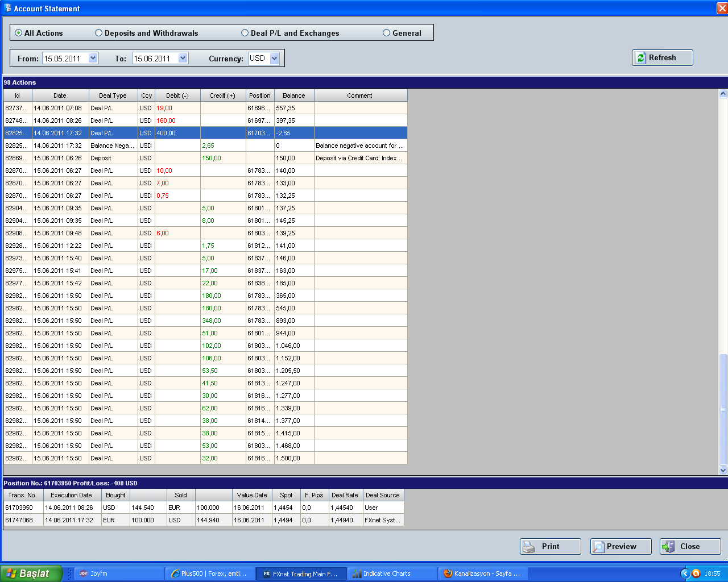Expand the Currency USD dropdown

coord(275,58)
